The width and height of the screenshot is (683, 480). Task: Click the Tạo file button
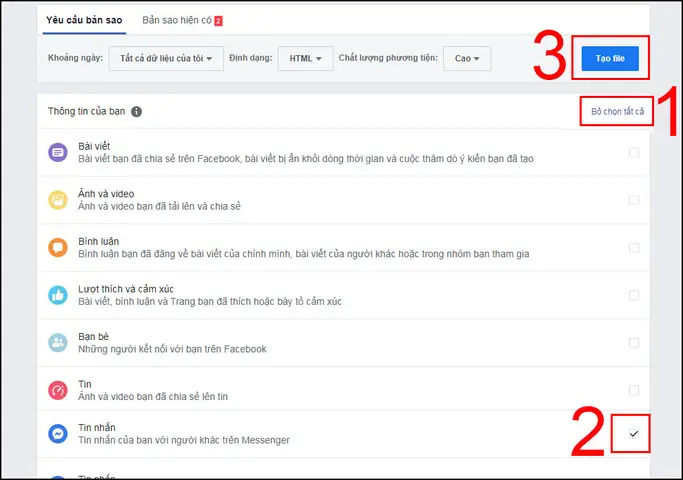tap(610, 58)
